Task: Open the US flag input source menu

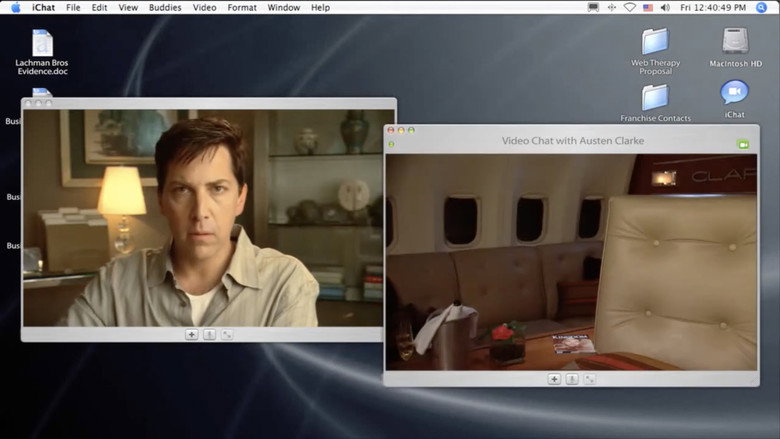Action: point(648,7)
